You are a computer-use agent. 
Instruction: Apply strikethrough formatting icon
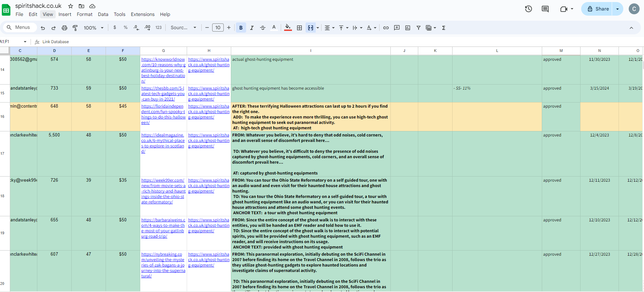[263, 28]
